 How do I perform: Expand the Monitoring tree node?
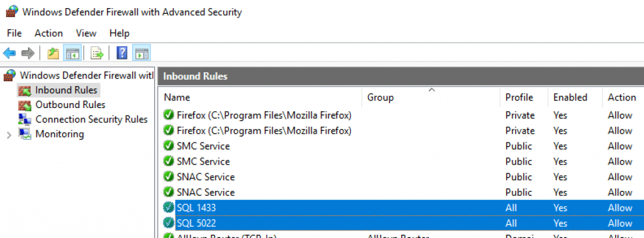[9, 134]
